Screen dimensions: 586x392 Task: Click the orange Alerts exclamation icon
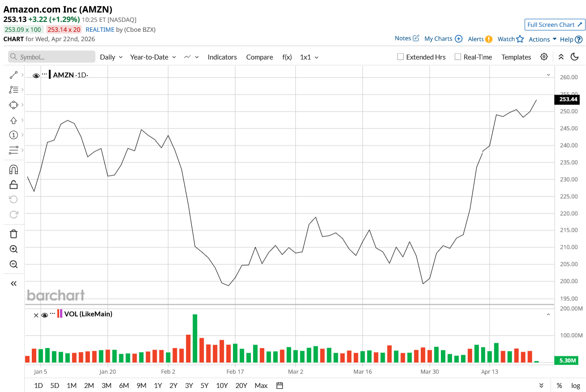(x=489, y=39)
